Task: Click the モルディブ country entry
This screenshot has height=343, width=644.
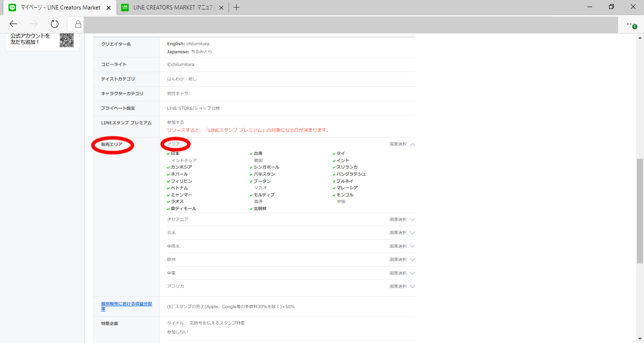Action: click(x=262, y=195)
